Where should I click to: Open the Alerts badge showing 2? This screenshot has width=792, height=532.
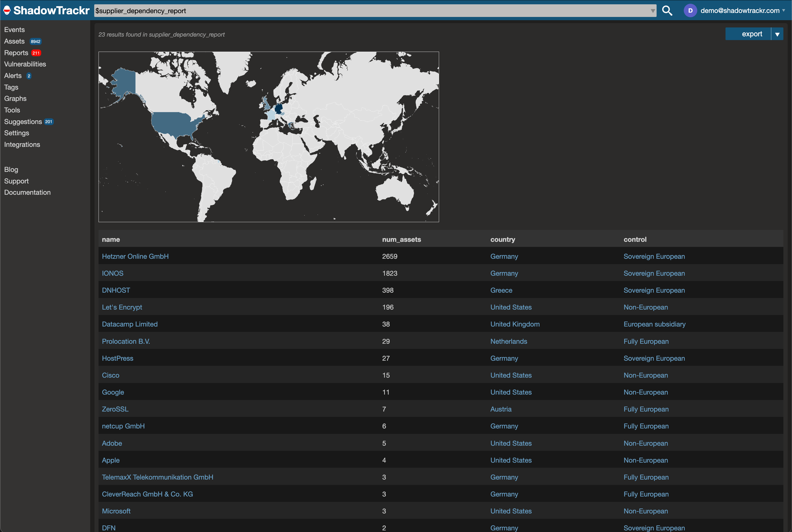[29, 76]
